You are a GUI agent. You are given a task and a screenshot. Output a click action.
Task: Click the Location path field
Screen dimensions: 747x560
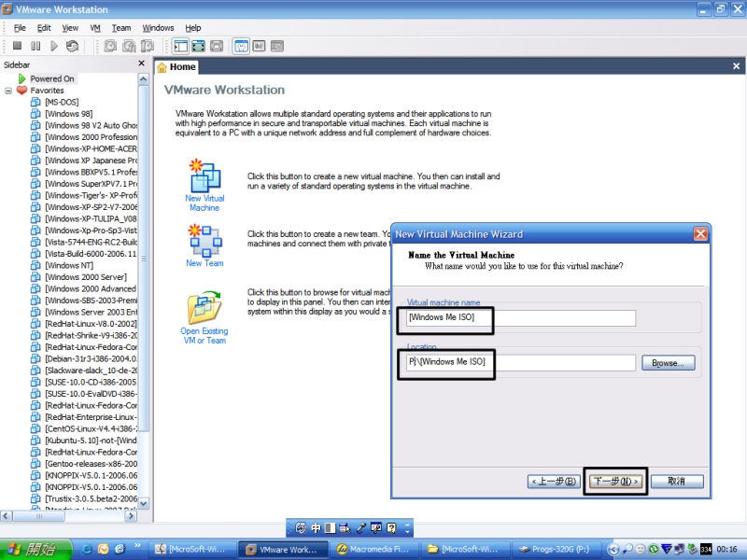(521, 362)
